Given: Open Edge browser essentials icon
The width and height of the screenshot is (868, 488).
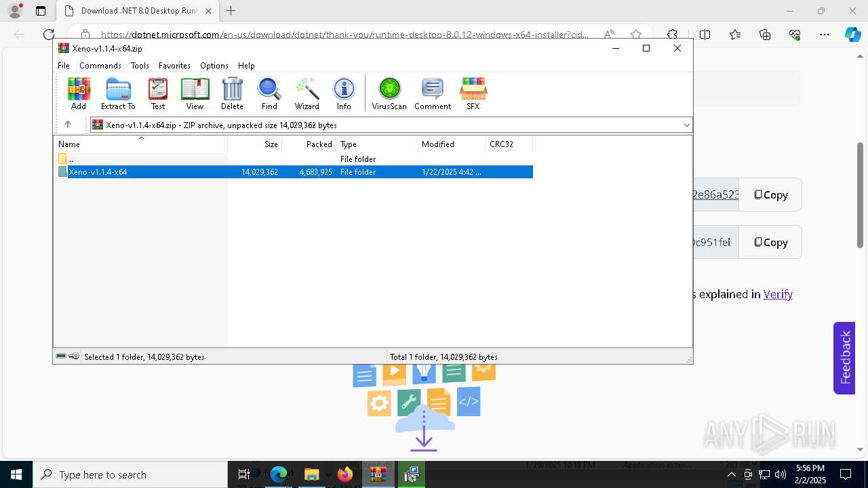Looking at the screenshot, I should pyautogui.click(x=795, y=35).
